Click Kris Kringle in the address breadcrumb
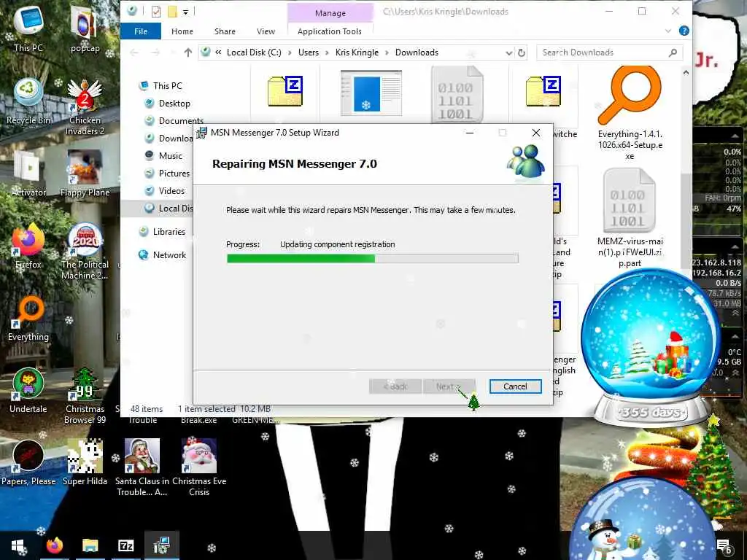747x560 pixels. (357, 52)
